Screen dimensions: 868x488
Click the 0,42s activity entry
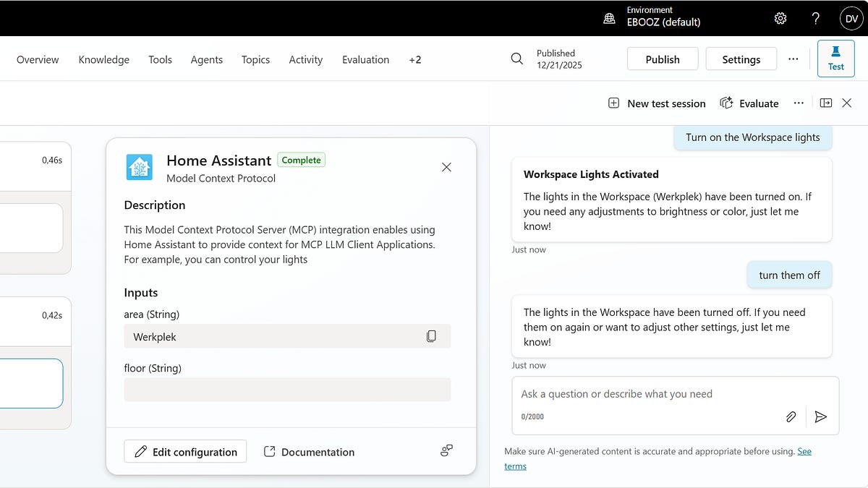52,315
